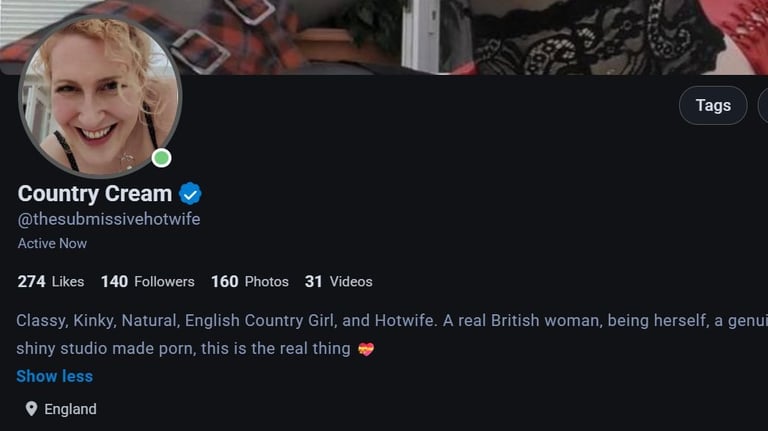Select the Country Cream display name
This screenshot has width=768, height=431.
pyautogui.click(x=95, y=194)
